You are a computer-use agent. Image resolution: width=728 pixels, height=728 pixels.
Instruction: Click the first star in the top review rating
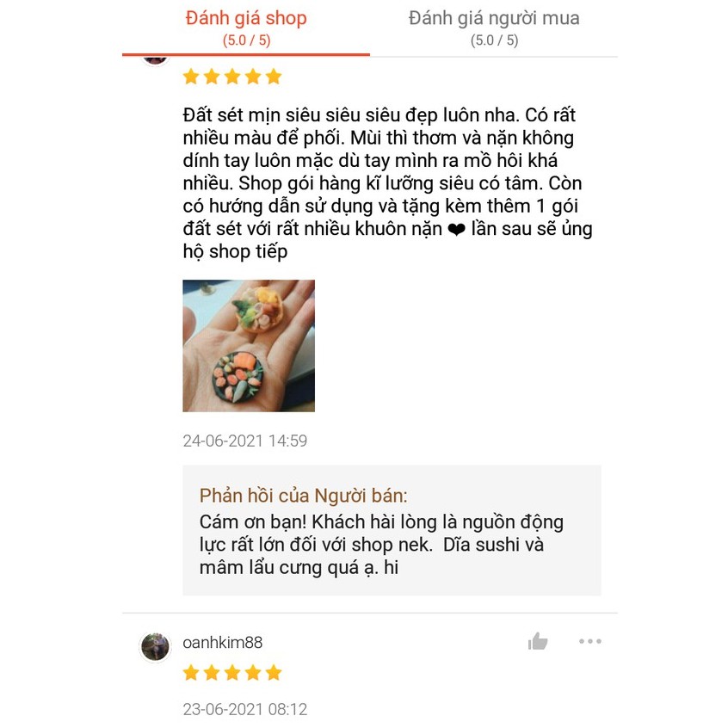191,77
